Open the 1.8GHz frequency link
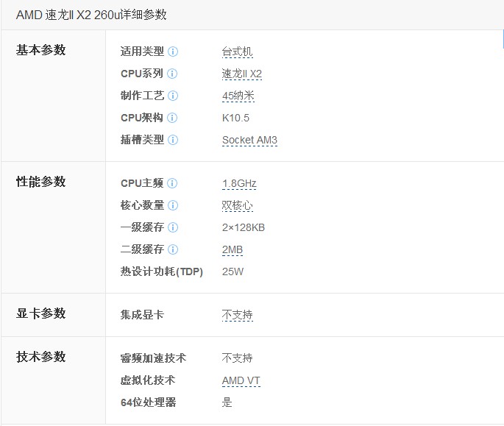This screenshot has width=504, height=426. [239, 184]
